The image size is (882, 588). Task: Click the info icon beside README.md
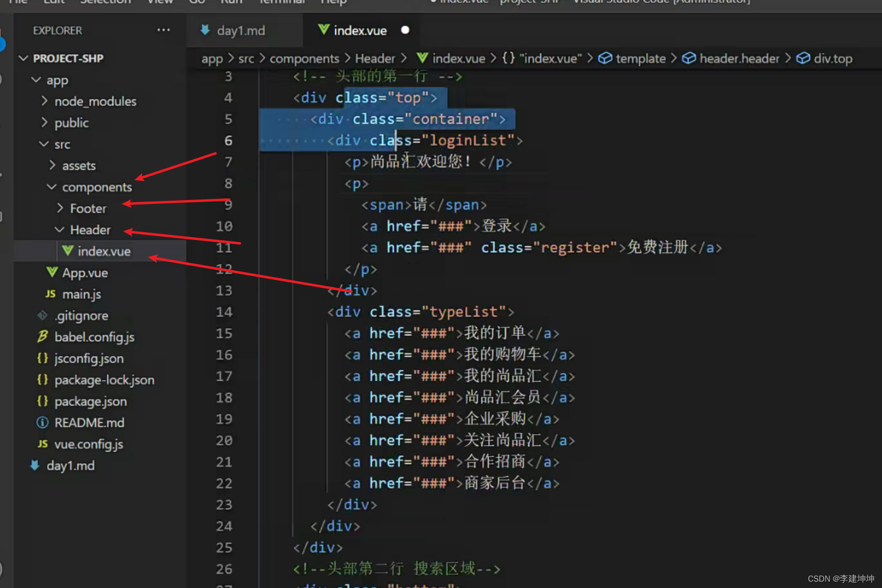tap(43, 423)
